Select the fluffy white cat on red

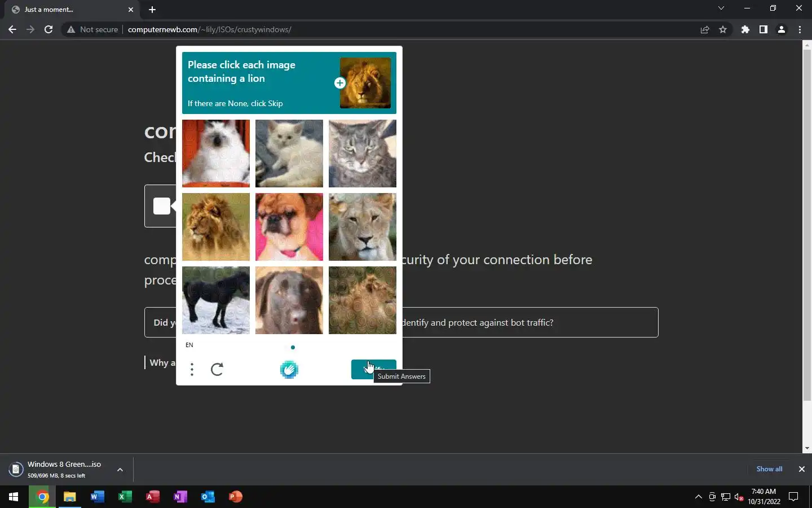pyautogui.click(x=216, y=154)
